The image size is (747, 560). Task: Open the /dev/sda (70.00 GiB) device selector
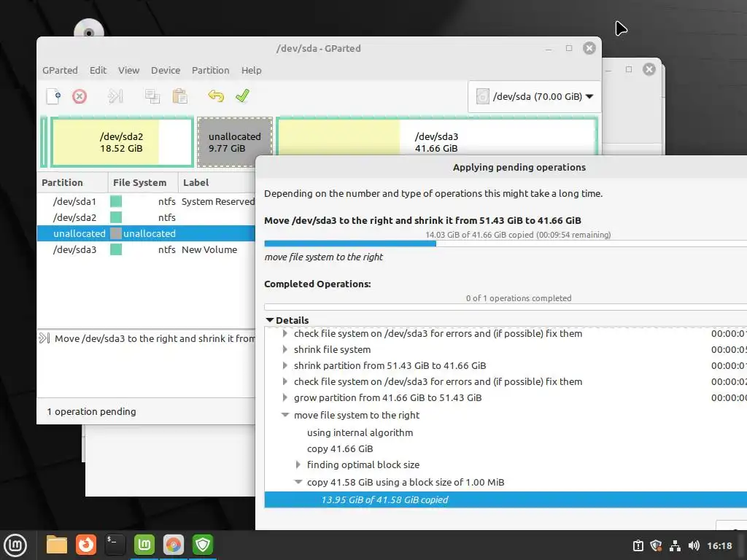point(534,97)
